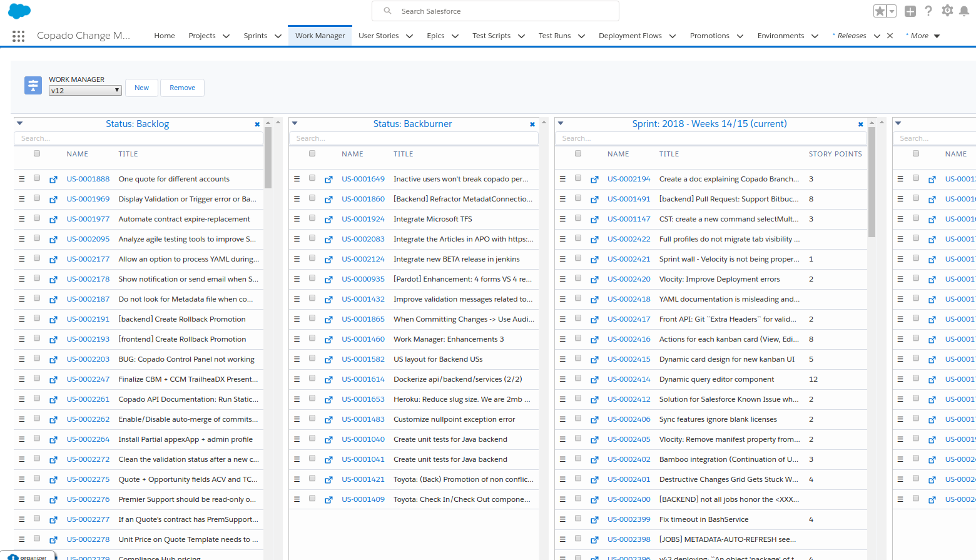This screenshot has width=976, height=560.
Task: Collapse the Status: Backlog panel triangle
Action: pos(19,123)
